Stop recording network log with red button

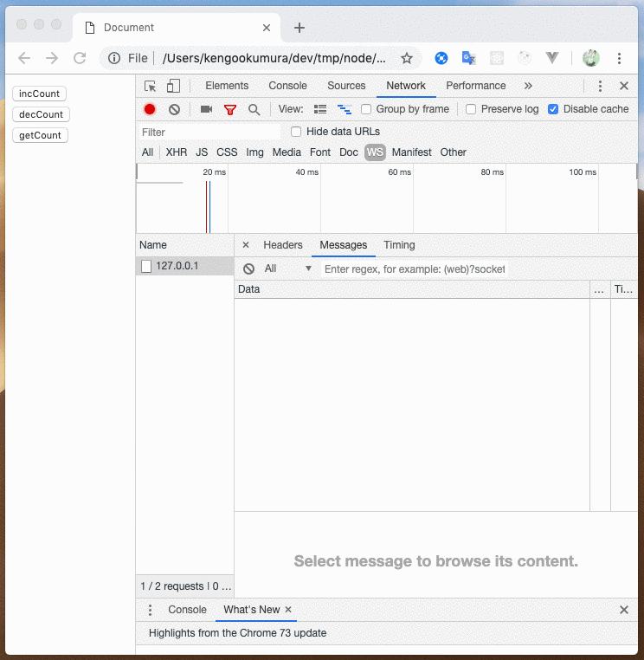tap(150, 109)
